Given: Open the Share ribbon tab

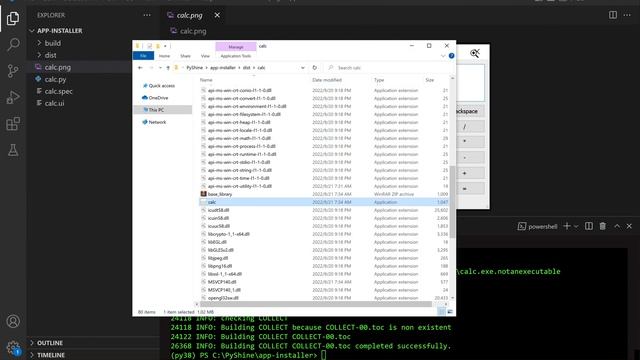Looking at the screenshot, I should [185, 56].
